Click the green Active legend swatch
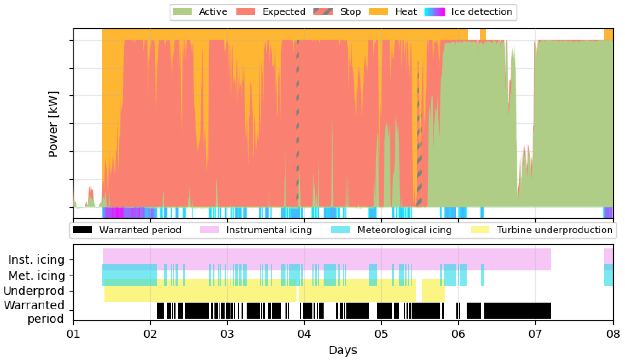 pyautogui.click(x=182, y=12)
